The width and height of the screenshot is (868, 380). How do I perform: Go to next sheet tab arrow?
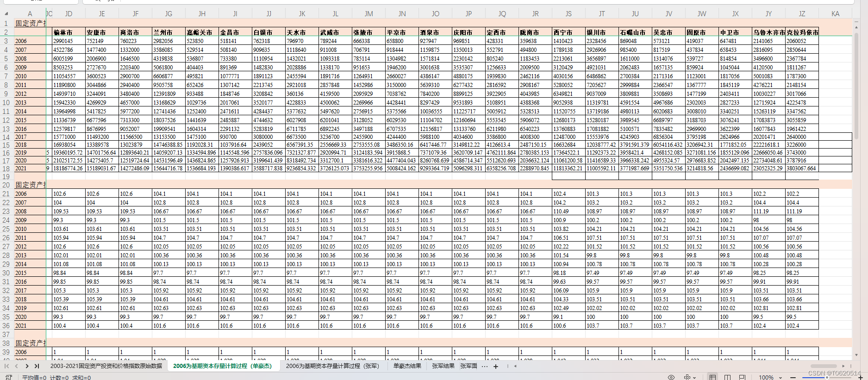tap(27, 366)
